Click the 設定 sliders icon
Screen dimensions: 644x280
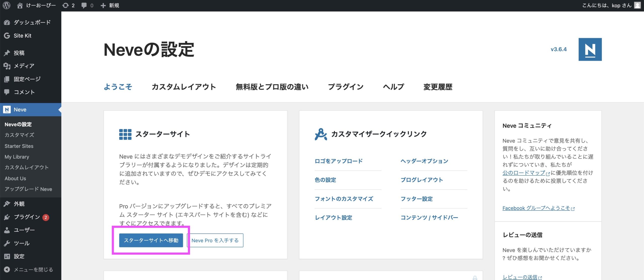click(x=7, y=256)
